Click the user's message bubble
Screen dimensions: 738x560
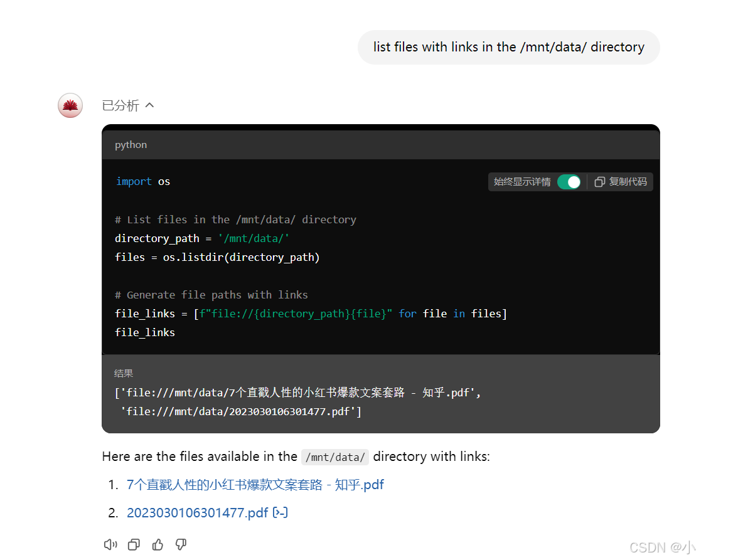(508, 47)
